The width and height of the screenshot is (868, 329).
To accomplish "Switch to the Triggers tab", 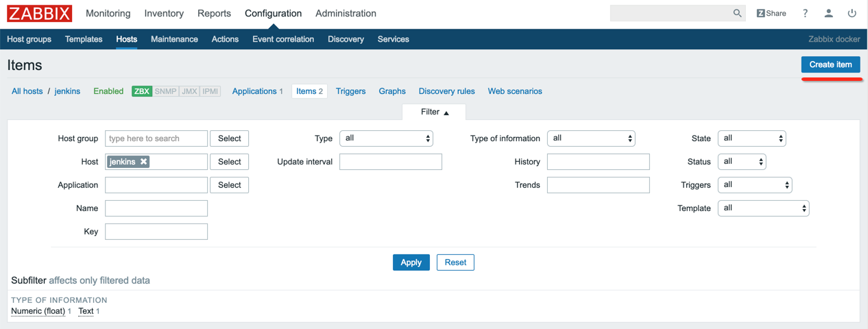I will click(350, 91).
